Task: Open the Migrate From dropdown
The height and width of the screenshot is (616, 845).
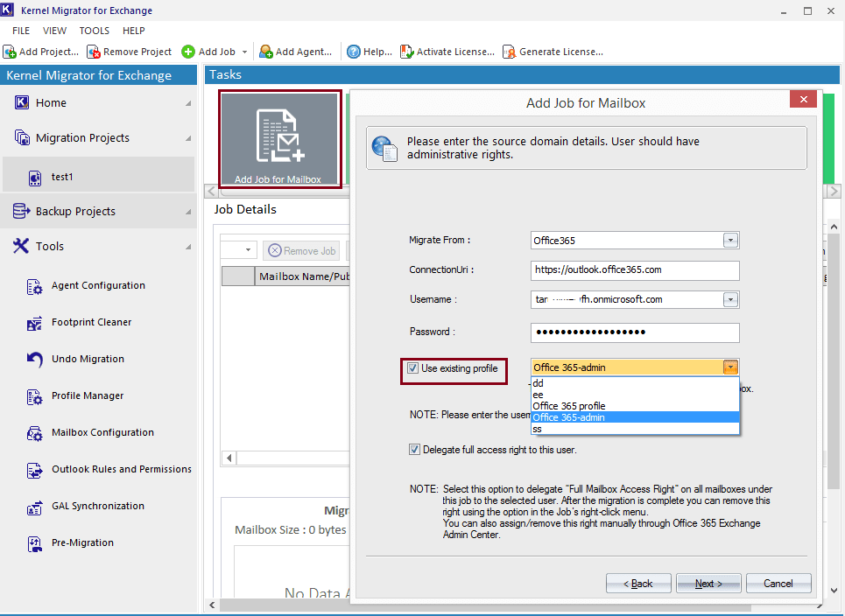Action: tap(730, 240)
